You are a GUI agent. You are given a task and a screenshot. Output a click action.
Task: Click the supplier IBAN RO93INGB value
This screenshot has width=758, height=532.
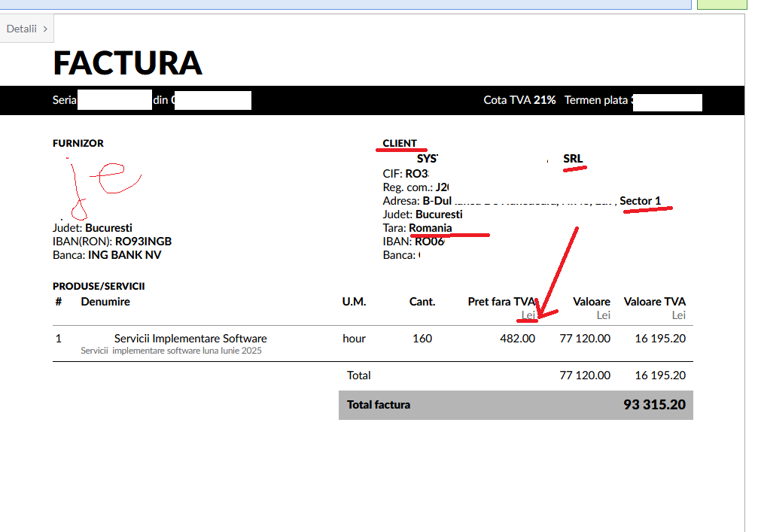click(x=143, y=242)
